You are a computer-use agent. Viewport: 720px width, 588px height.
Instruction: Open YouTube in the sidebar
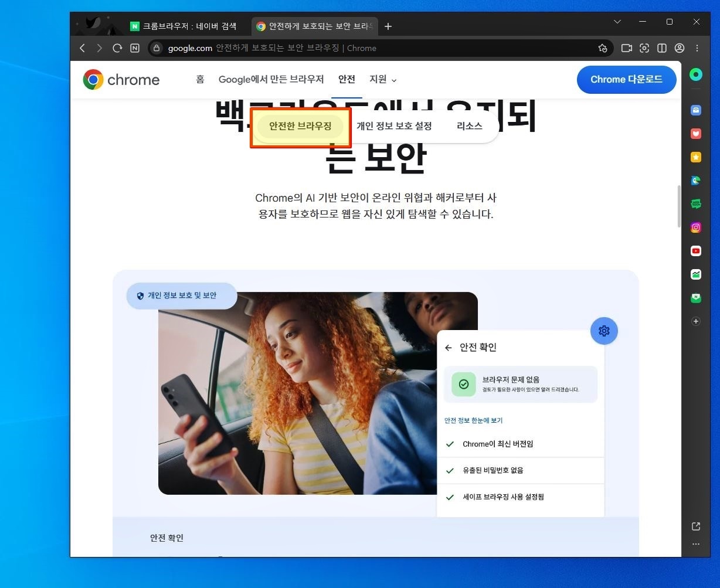[696, 251]
